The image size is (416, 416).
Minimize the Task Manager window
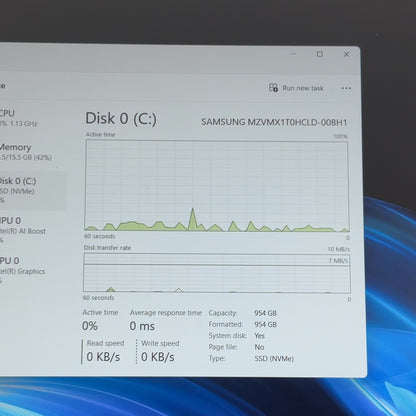[x=293, y=54]
